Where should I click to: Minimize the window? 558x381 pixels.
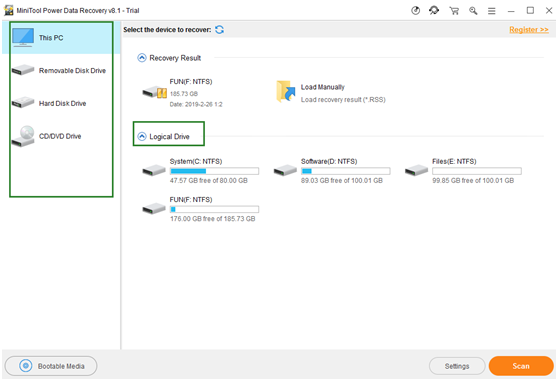[x=511, y=11]
